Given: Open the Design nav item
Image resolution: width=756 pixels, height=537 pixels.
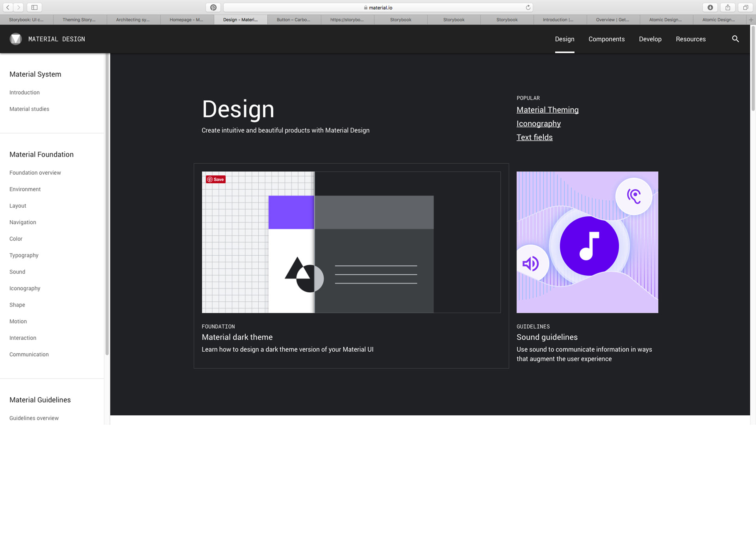Looking at the screenshot, I should (x=565, y=39).
